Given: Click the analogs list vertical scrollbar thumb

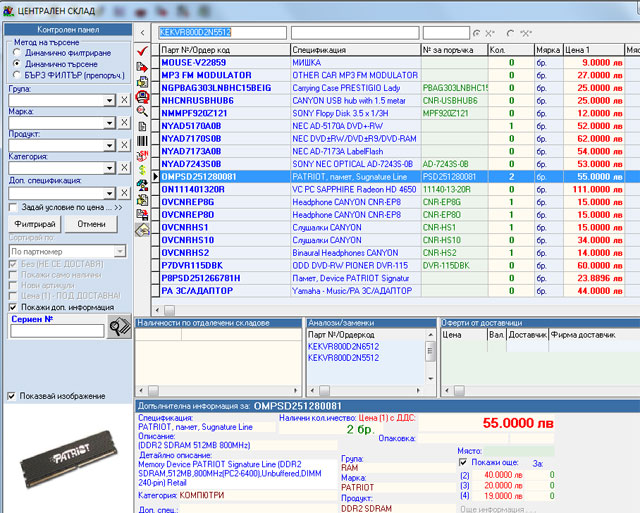Looking at the screenshot, I should click(430, 352).
